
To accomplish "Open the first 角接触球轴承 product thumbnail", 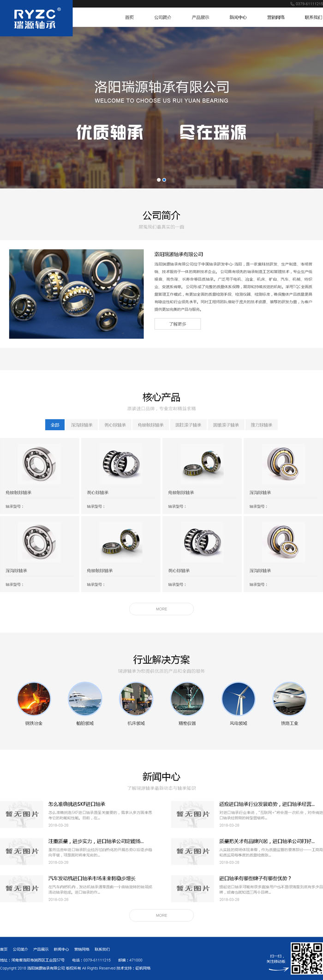I will point(40,463).
